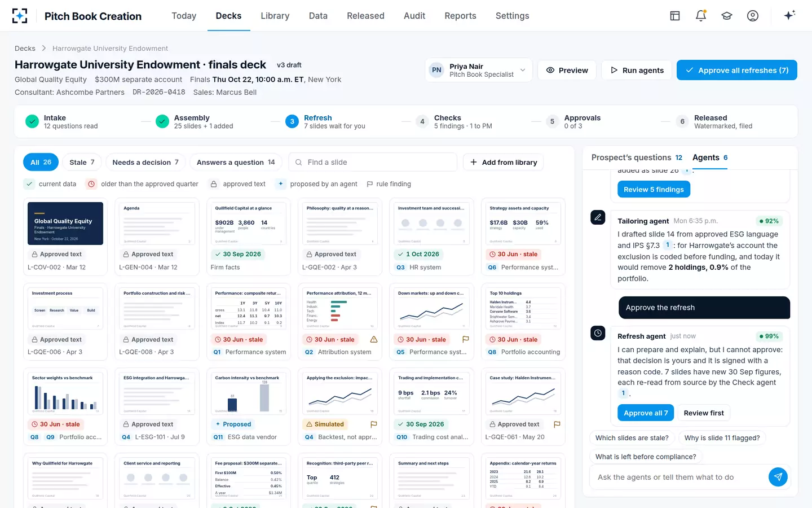Image resolution: width=812 pixels, height=508 pixels.
Task: Click flag icon on Down markets slide
Action: 466,339
